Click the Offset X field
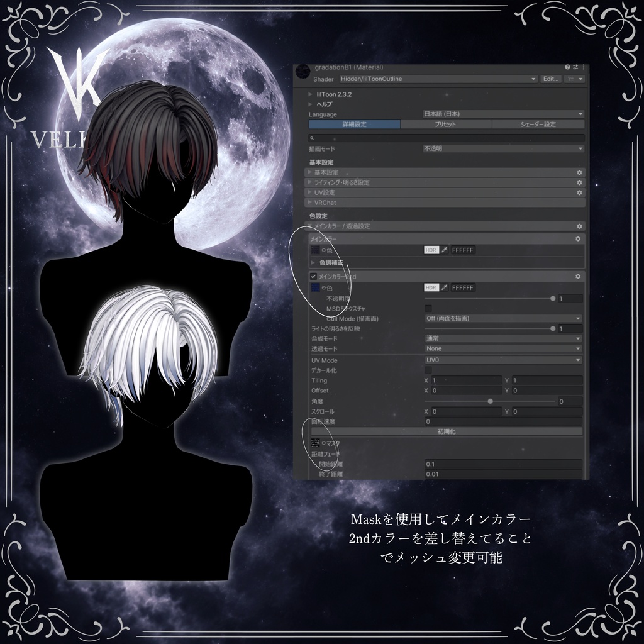 coord(466,391)
